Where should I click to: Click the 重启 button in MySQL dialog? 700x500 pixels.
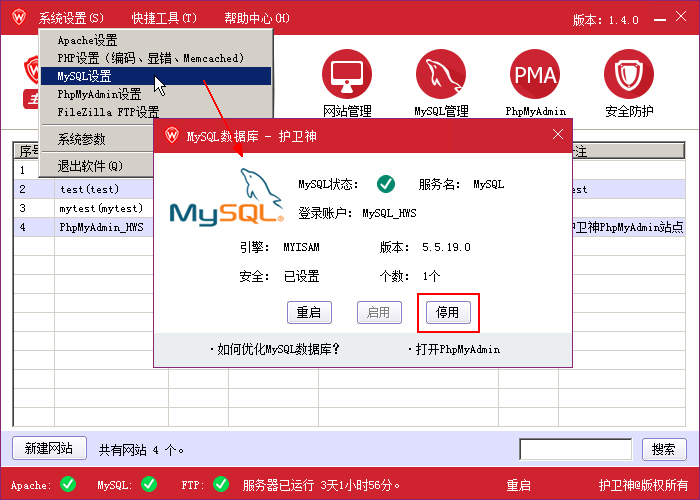(x=309, y=312)
